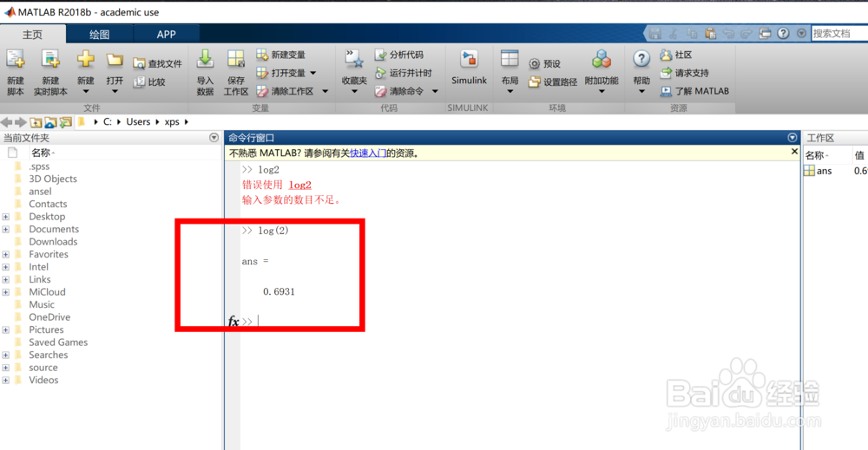Viewport: 868px width, 450px height.
Task: Click 运行并计时 run and time
Action: coord(403,73)
